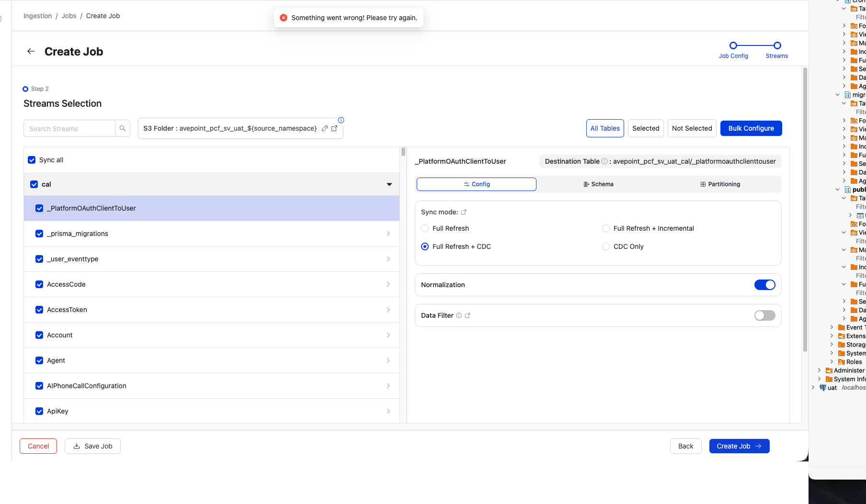This screenshot has width=866, height=504.
Task: Open AccessToken via its row chevron
Action: (388, 310)
